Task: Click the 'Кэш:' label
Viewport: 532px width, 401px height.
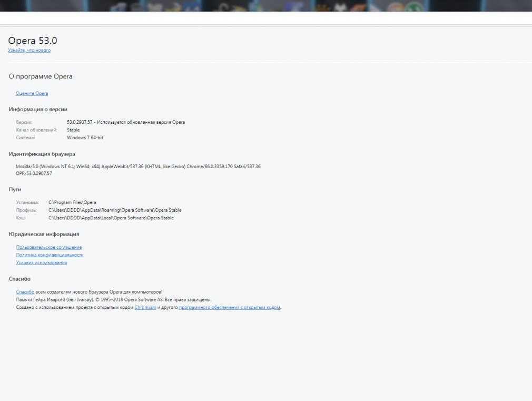Action: 21,218
